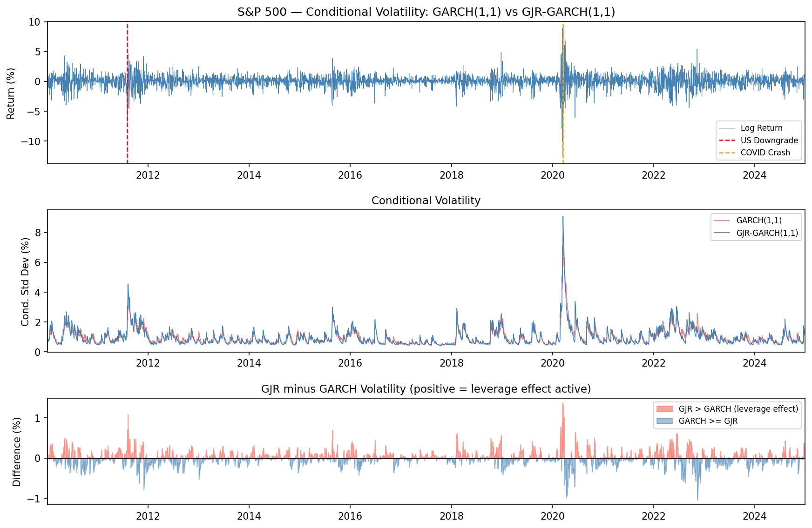Image resolution: width=812 pixels, height=528 pixels.
Task: Click the '2024' label under the returns chart
Action: click(755, 175)
